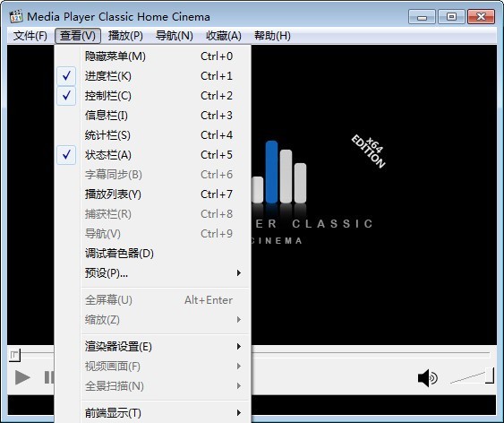The image size is (504, 423).
Task: Click the x64 EDITION label in video area
Action: click(369, 151)
